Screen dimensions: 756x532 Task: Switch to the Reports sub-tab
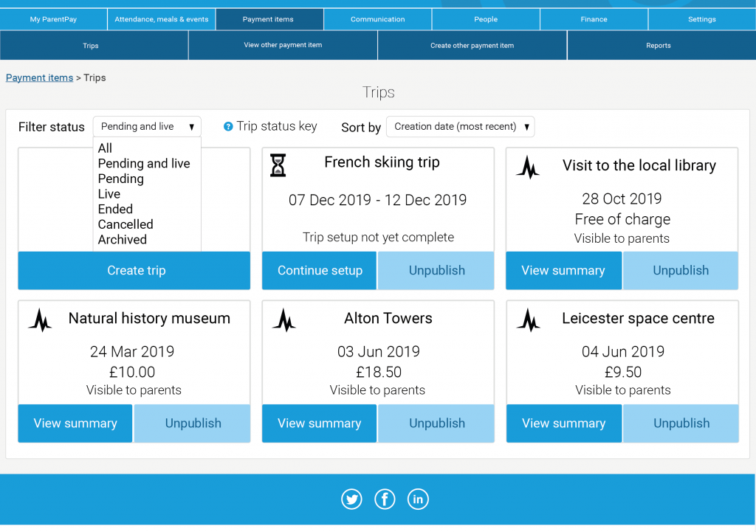click(658, 46)
